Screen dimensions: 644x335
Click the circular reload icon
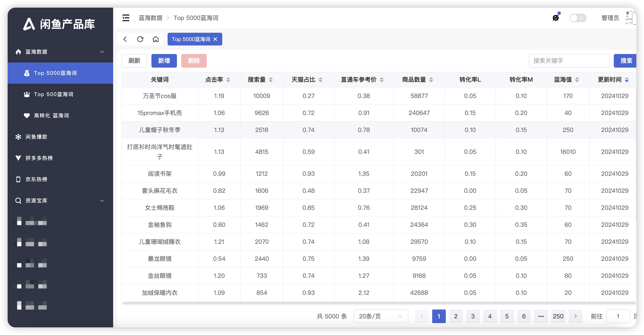tap(140, 39)
